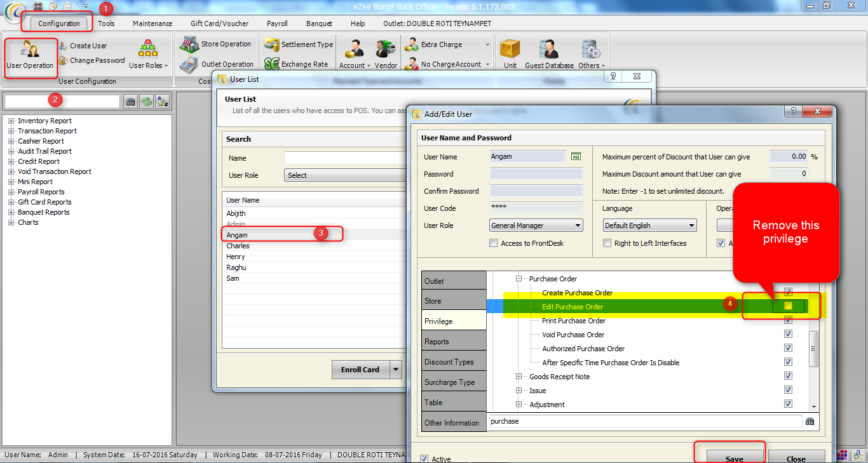Viewport: 868px width, 463px height.
Task: Open User Operation in the ribbon
Action: [x=30, y=56]
